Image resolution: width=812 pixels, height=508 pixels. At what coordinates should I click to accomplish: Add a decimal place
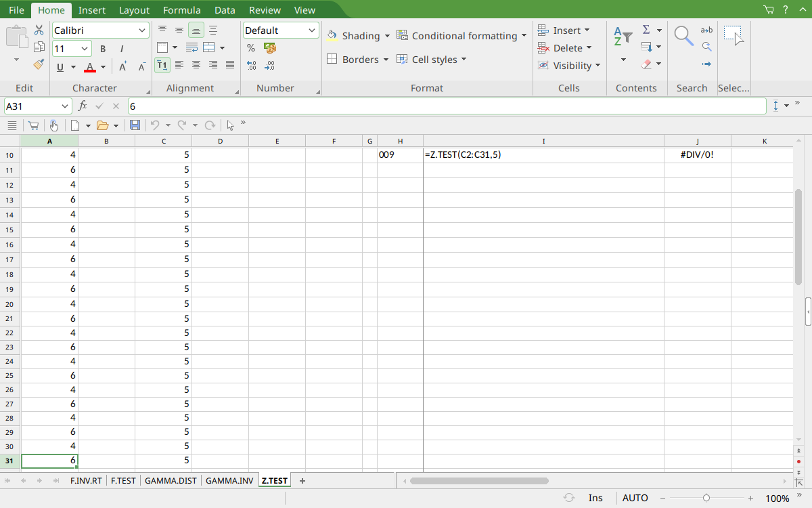pos(251,66)
